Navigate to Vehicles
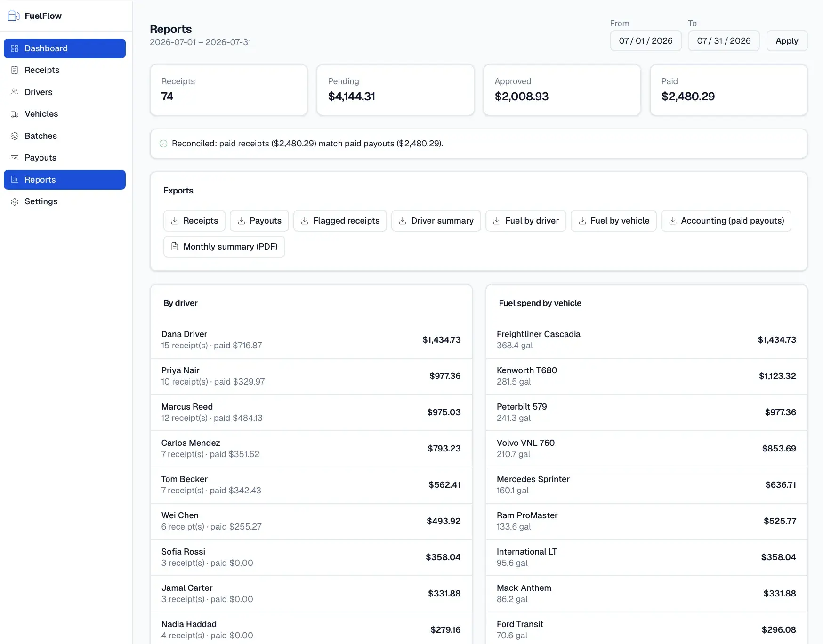 65,114
